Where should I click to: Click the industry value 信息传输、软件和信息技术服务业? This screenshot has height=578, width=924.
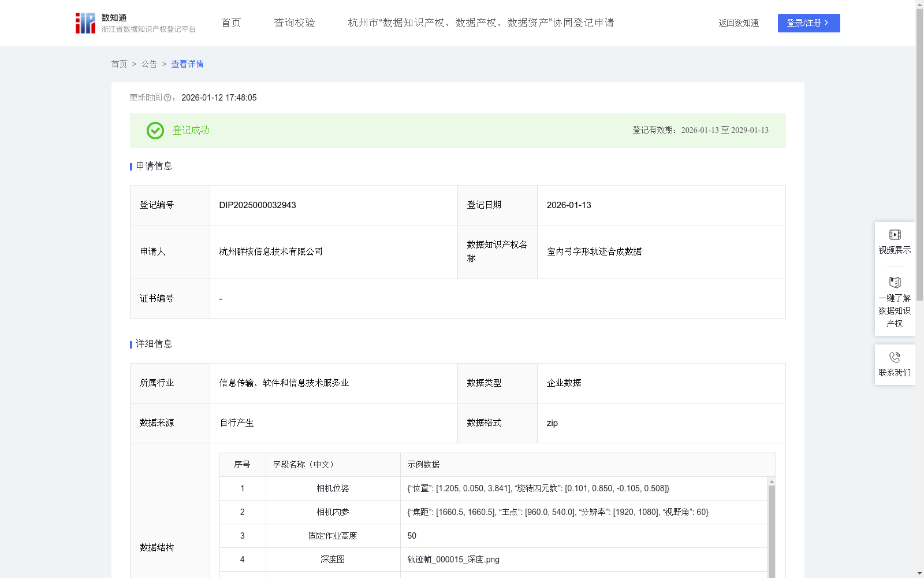(x=284, y=383)
